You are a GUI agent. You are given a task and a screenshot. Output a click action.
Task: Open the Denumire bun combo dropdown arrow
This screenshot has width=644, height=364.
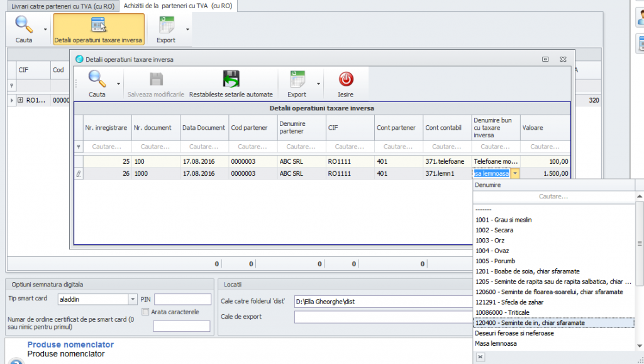click(515, 174)
